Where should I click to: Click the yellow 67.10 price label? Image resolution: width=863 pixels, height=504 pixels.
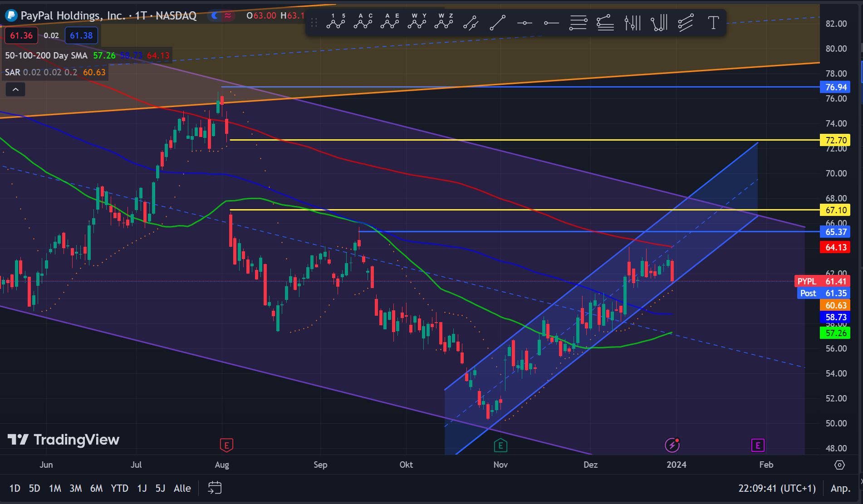click(x=835, y=210)
